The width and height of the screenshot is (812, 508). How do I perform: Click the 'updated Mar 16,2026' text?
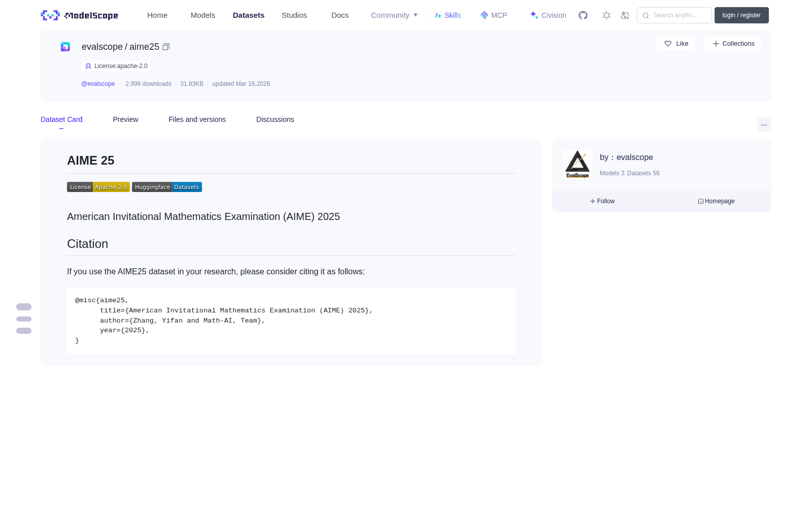241,84
